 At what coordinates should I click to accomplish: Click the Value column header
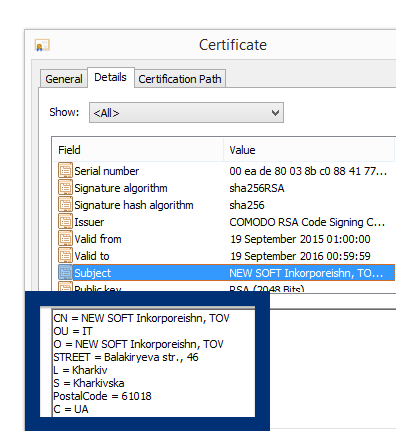pyautogui.click(x=309, y=150)
